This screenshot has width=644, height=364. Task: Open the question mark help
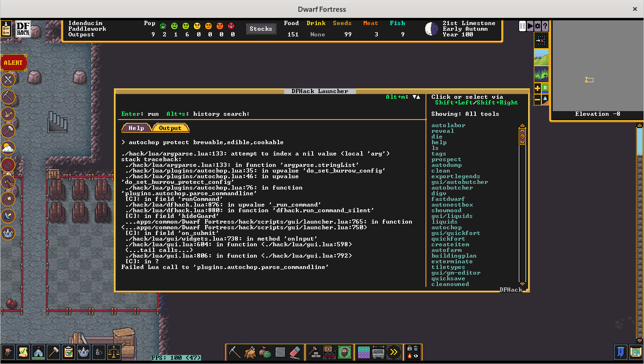(x=545, y=26)
